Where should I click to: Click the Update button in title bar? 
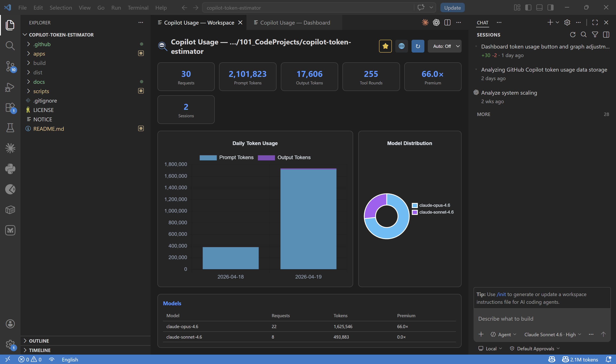(452, 8)
